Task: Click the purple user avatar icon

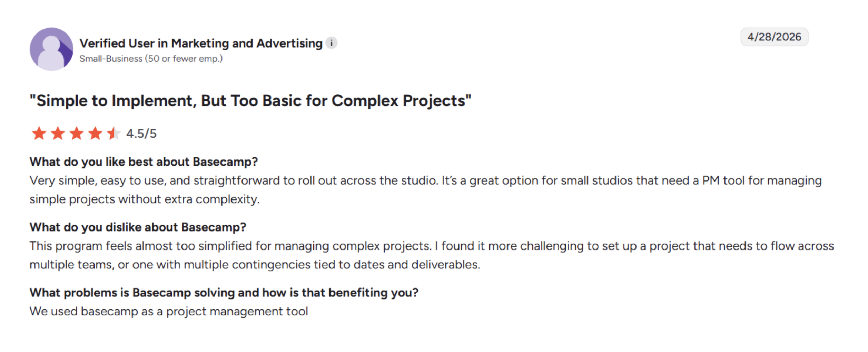Action: tap(51, 49)
